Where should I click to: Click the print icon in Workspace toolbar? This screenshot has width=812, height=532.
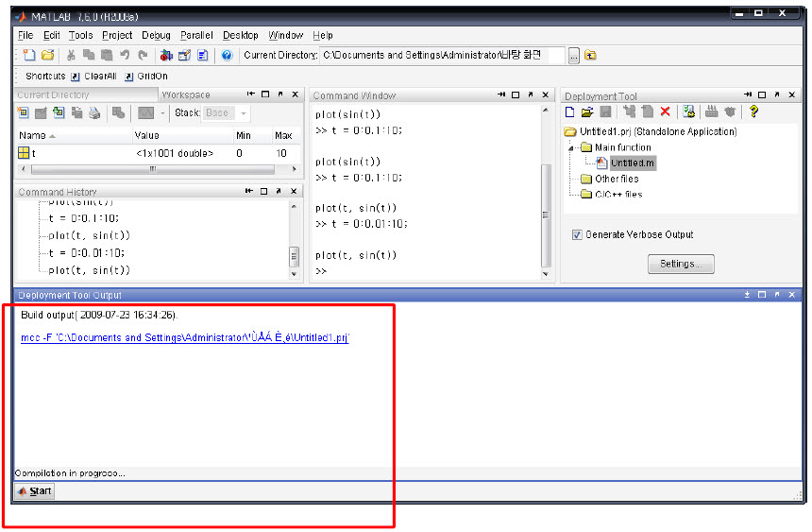(x=94, y=112)
